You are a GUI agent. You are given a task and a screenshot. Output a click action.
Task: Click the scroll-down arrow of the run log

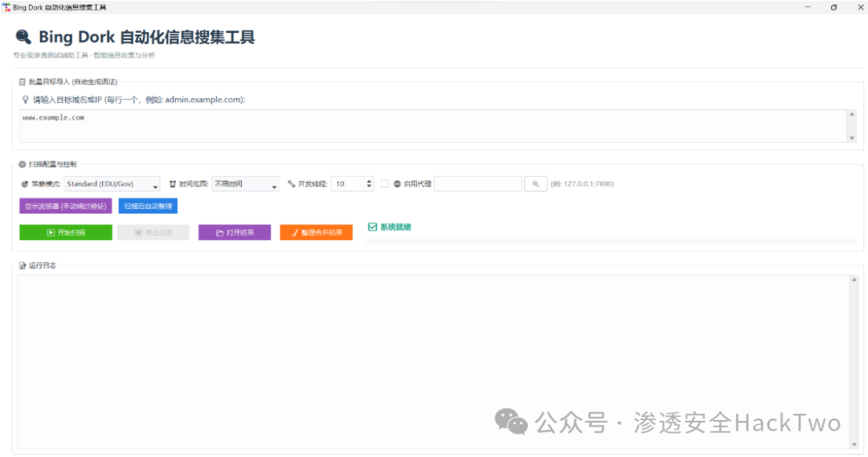854,444
